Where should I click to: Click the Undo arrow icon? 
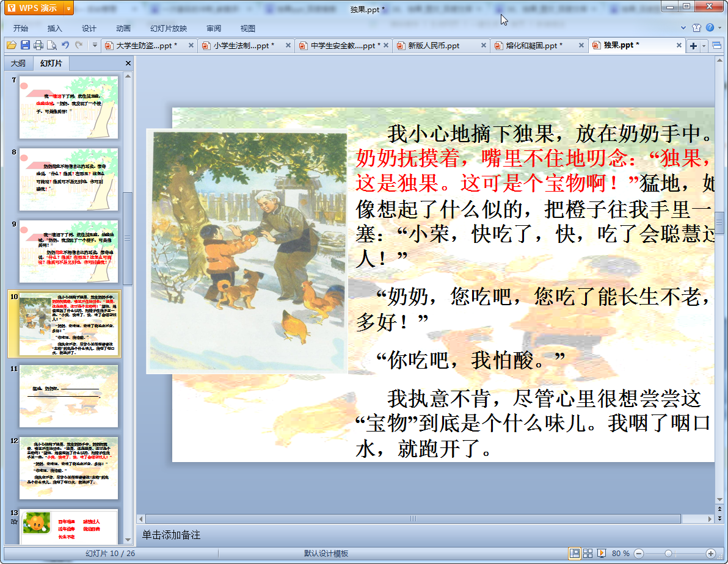coord(65,45)
